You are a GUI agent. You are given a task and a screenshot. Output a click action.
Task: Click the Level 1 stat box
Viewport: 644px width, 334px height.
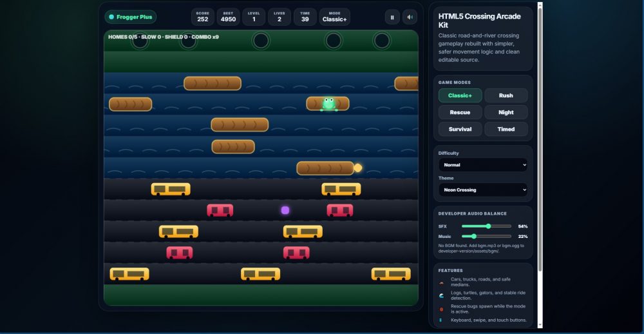coord(254,17)
